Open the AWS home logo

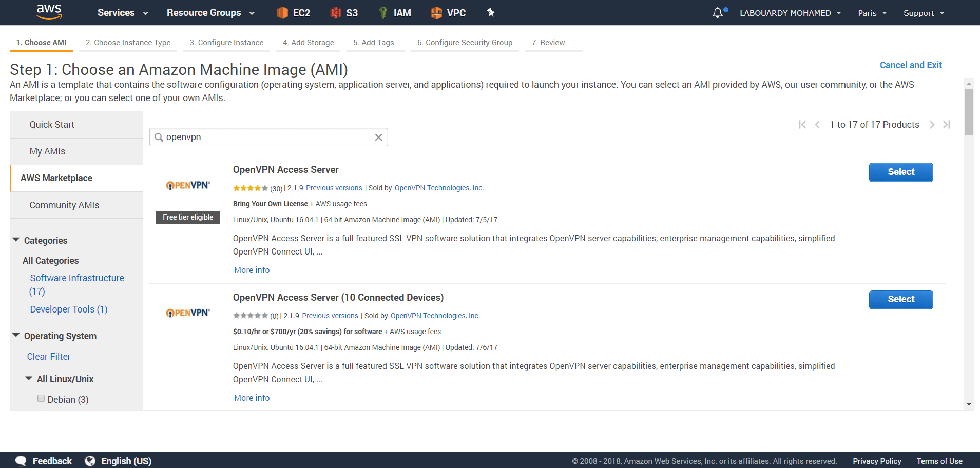point(49,12)
